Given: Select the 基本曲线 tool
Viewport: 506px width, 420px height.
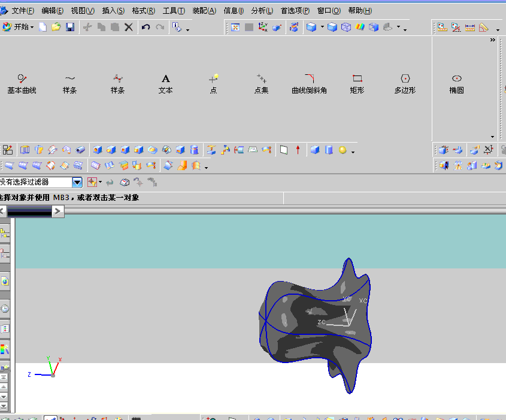Looking at the screenshot, I should click(22, 84).
